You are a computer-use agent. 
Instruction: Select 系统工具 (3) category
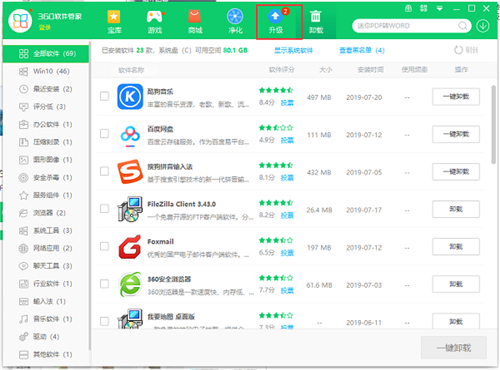click(x=46, y=230)
